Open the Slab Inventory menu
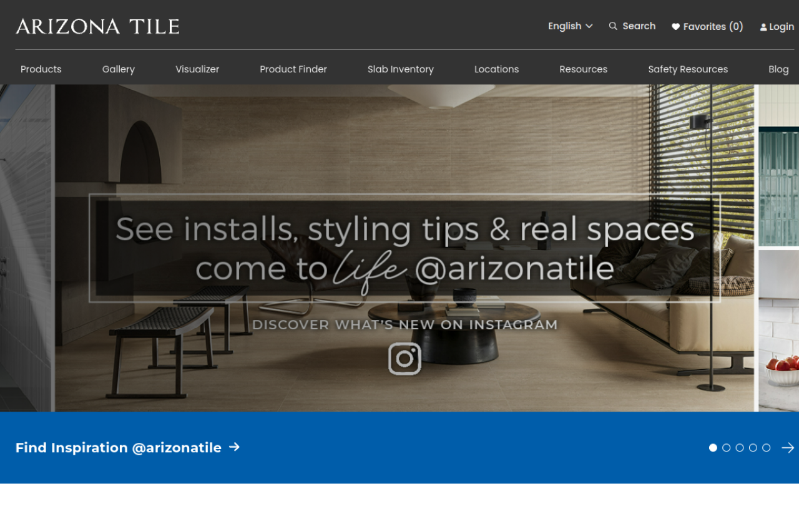The height and width of the screenshot is (532, 799). 401,69
